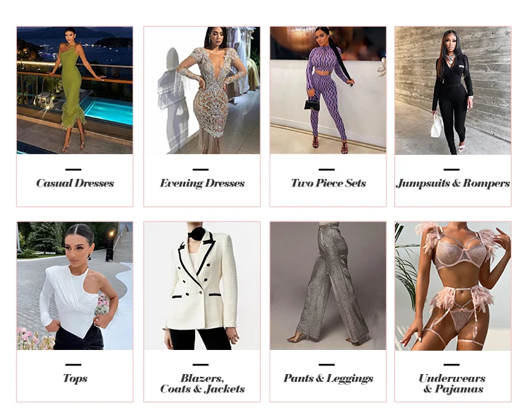Viewport: 530px width, 420px height.
Task: Click the Casual Dresses label
Action: tap(75, 183)
